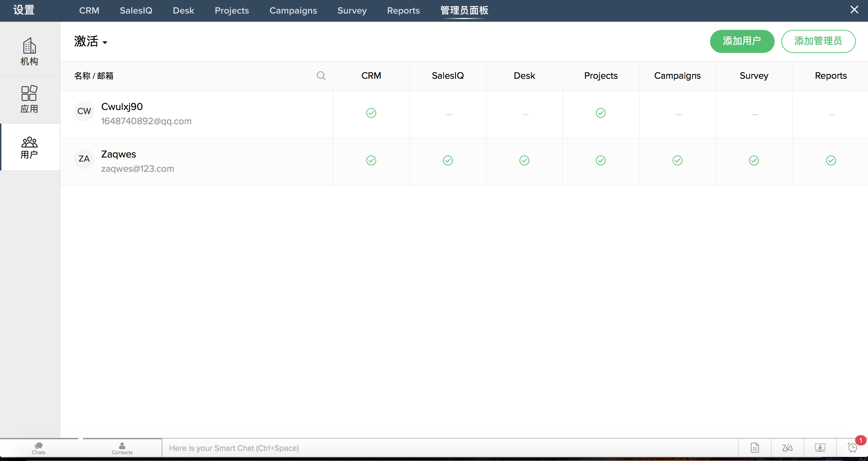Open the Zaqwes user row

pyautogui.click(x=119, y=154)
